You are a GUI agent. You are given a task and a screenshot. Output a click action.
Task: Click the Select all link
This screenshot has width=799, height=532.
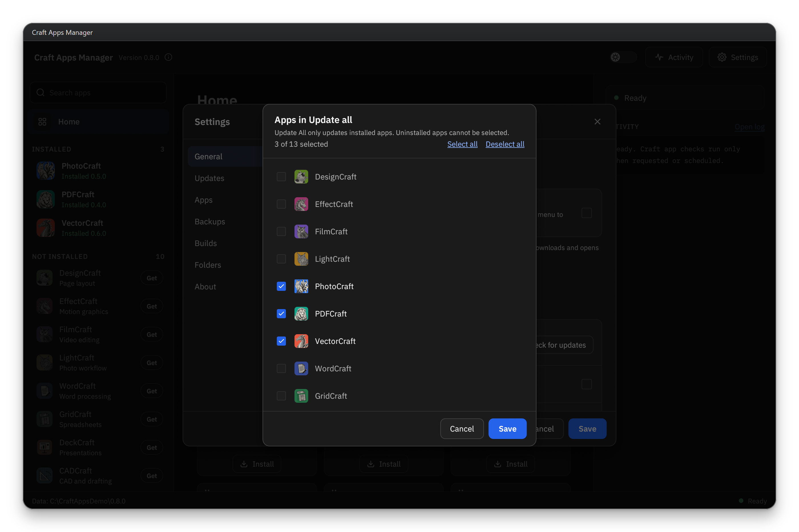(462, 144)
